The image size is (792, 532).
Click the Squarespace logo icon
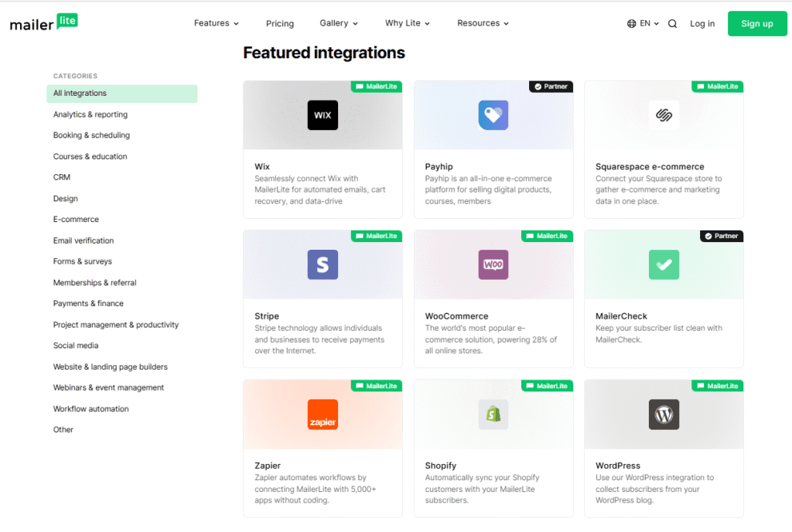(x=664, y=115)
